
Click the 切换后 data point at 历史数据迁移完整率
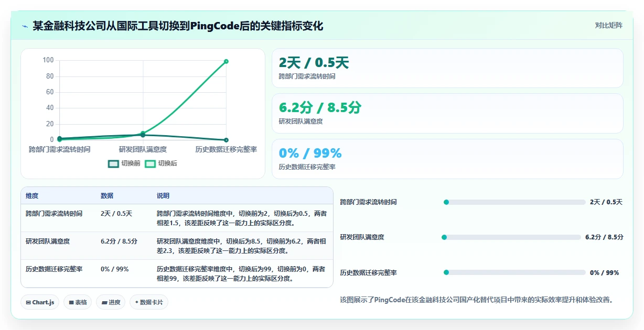[x=226, y=61]
